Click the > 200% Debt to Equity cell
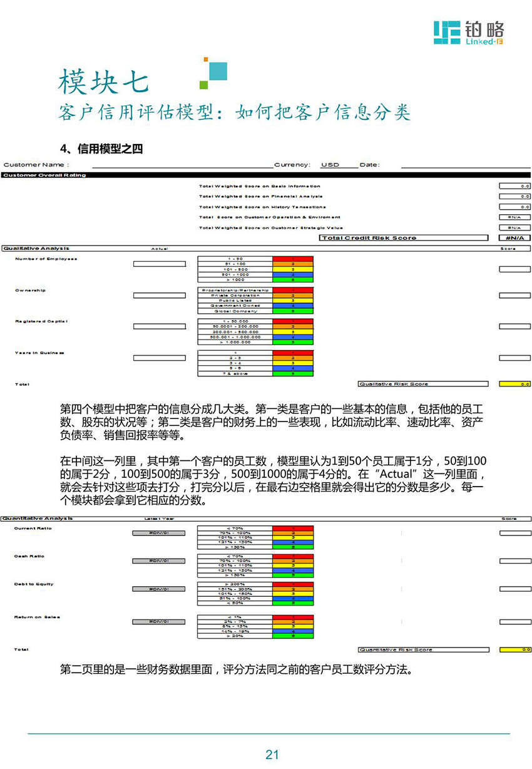The height and width of the screenshot is (769, 532). (x=235, y=584)
